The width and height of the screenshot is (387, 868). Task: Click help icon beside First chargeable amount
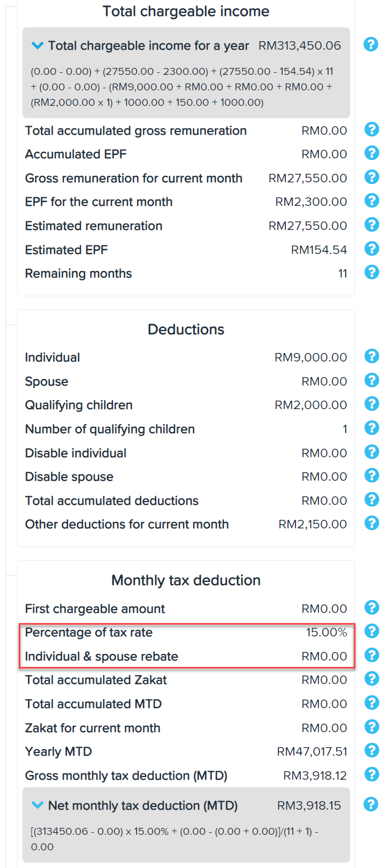pos(371,608)
